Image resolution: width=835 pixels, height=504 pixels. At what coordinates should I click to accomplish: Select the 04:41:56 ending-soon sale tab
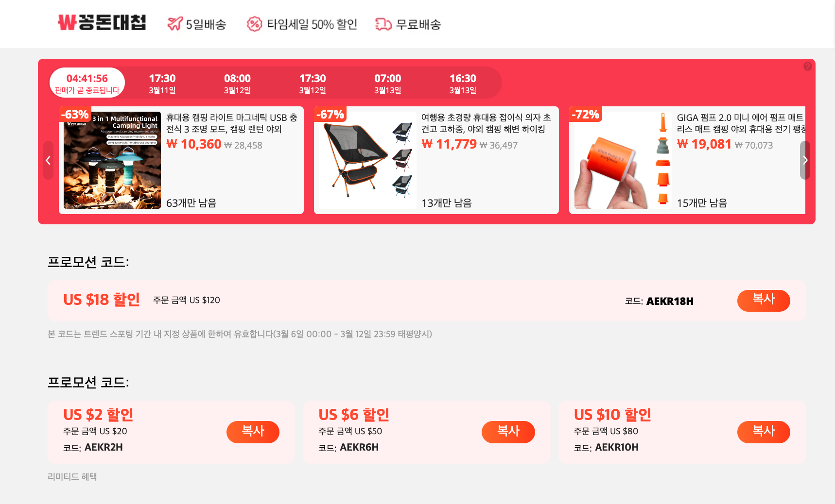pos(87,83)
